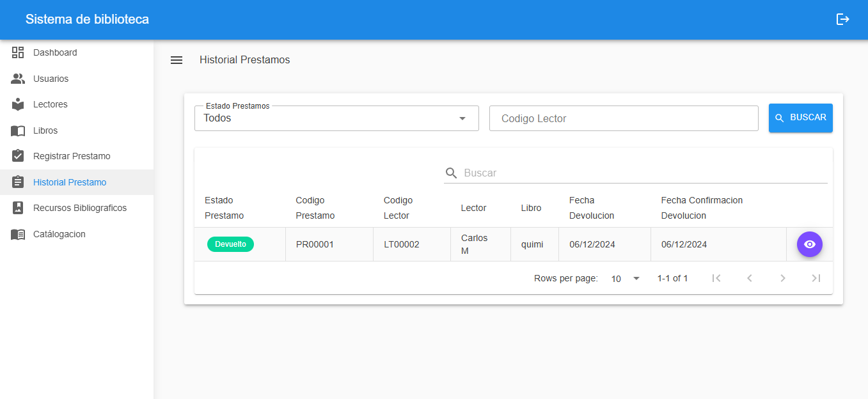The image size is (868, 399).
Task: View details with purple eye button
Action: coord(809,244)
